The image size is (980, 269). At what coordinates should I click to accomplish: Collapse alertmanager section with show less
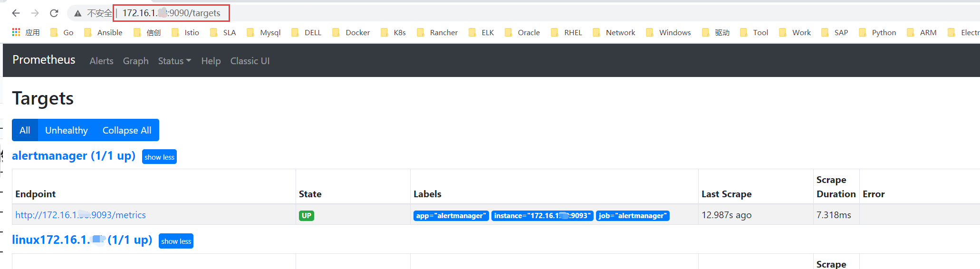(159, 157)
